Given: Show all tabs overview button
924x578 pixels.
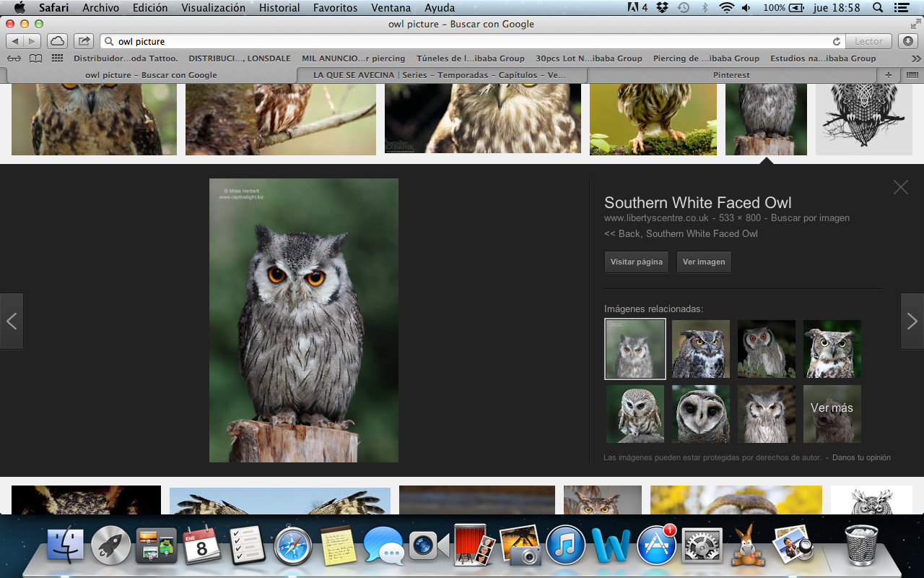Looking at the screenshot, I should (912, 75).
